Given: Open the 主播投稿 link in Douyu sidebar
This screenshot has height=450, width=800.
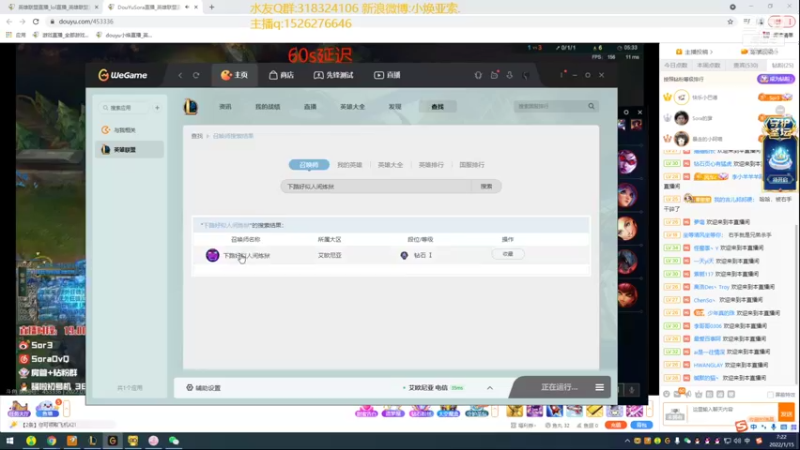Looking at the screenshot, I should [x=694, y=52].
